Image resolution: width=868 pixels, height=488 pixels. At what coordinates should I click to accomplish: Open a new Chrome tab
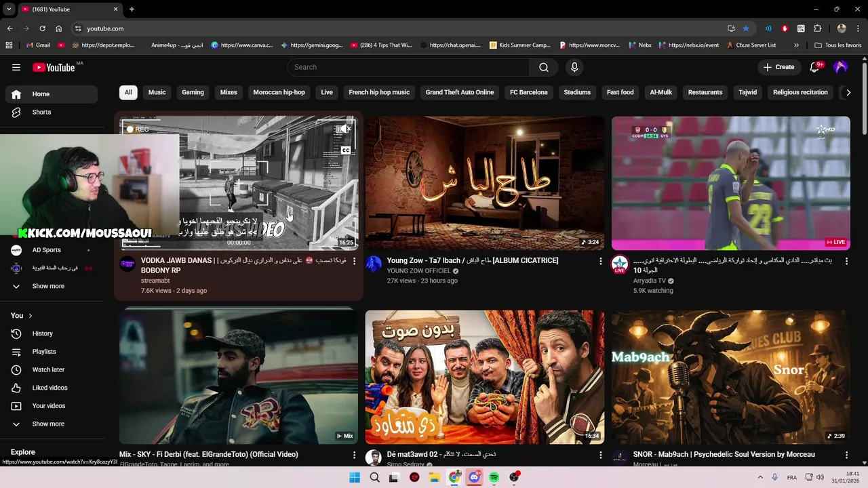132,9
